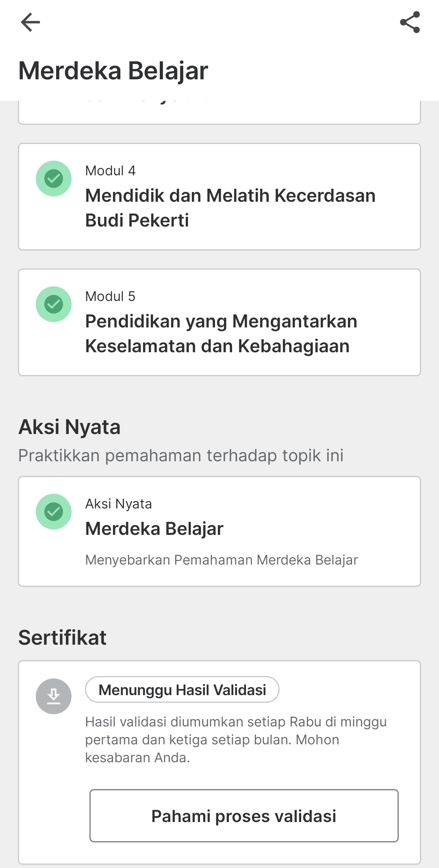Tap the share icon

pos(410,22)
